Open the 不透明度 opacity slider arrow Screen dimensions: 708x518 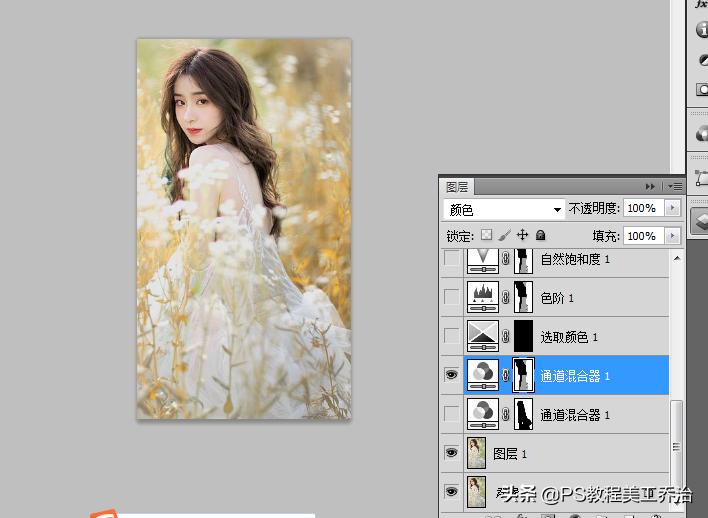(672, 208)
